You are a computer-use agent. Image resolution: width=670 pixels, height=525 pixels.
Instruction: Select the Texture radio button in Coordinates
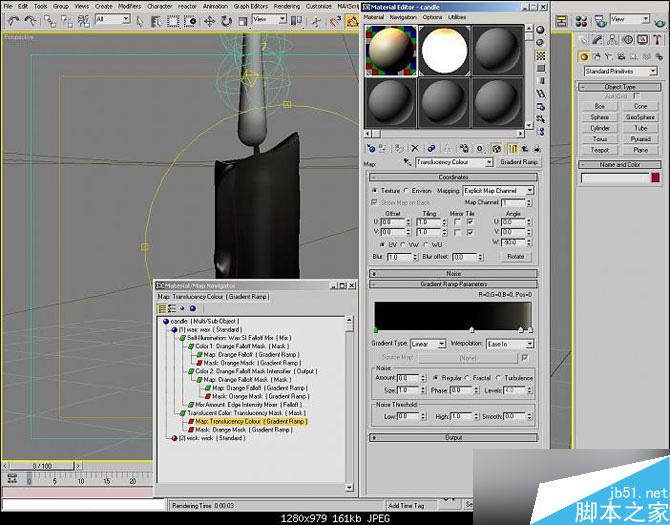coord(374,190)
